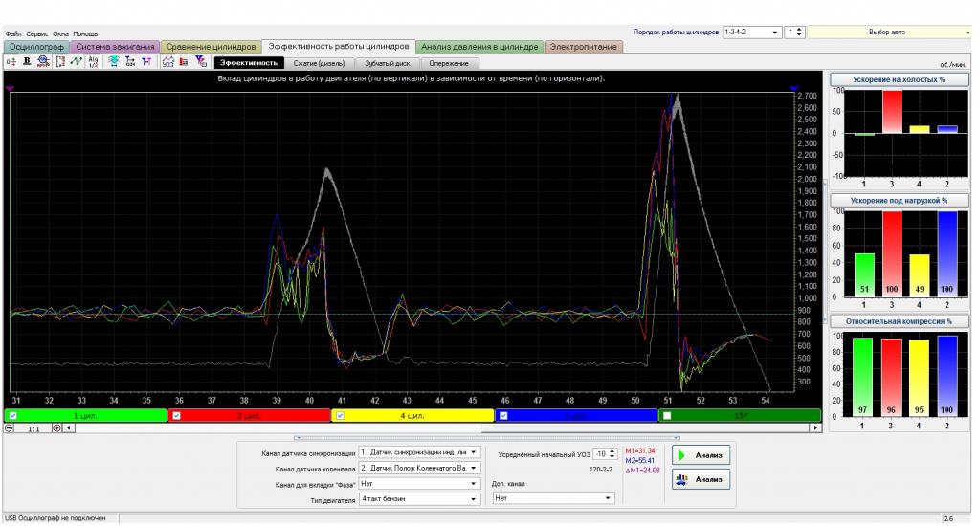The width and height of the screenshot is (980, 526).
Task: Open the Файл menu
Action: [13, 33]
